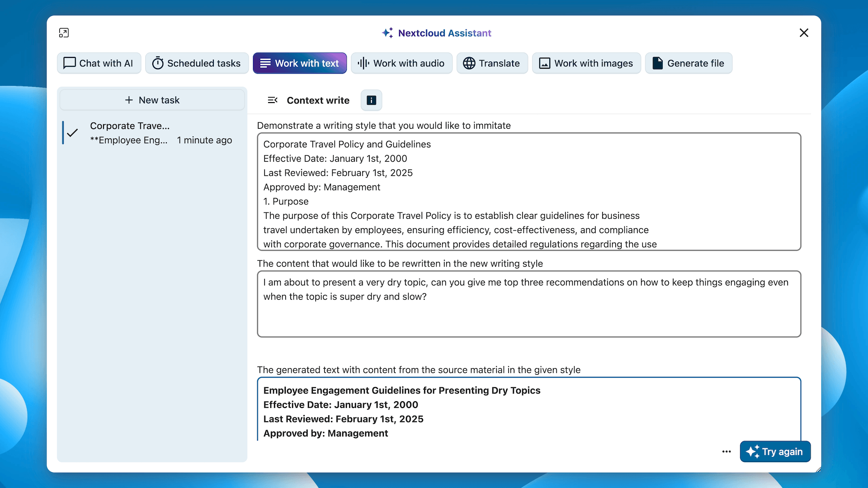Viewport: 868px width, 488px height.
Task: Click the '**Employee Eng...' task preview text
Action: click(128, 140)
